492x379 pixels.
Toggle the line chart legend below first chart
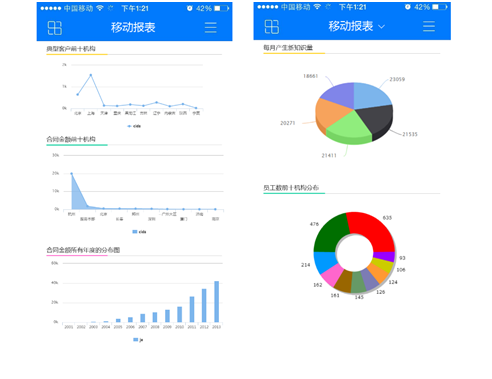click(134, 126)
